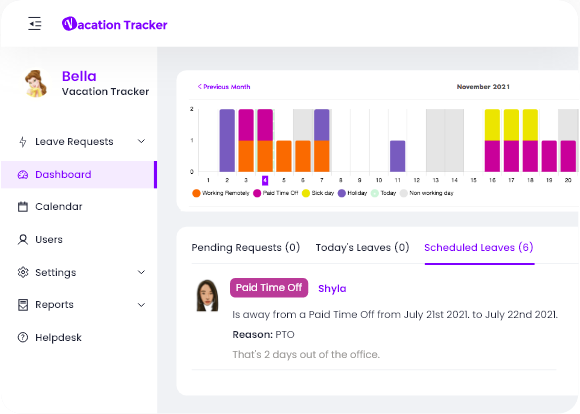Screen dimensions: 580x414
Task: Collapse the sidebar with the menu-fold icon
Action: tap(35, 24)
